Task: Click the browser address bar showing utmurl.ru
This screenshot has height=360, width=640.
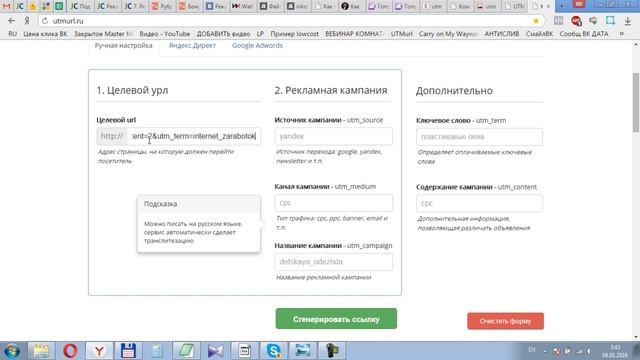Action: tap(286, 21)
